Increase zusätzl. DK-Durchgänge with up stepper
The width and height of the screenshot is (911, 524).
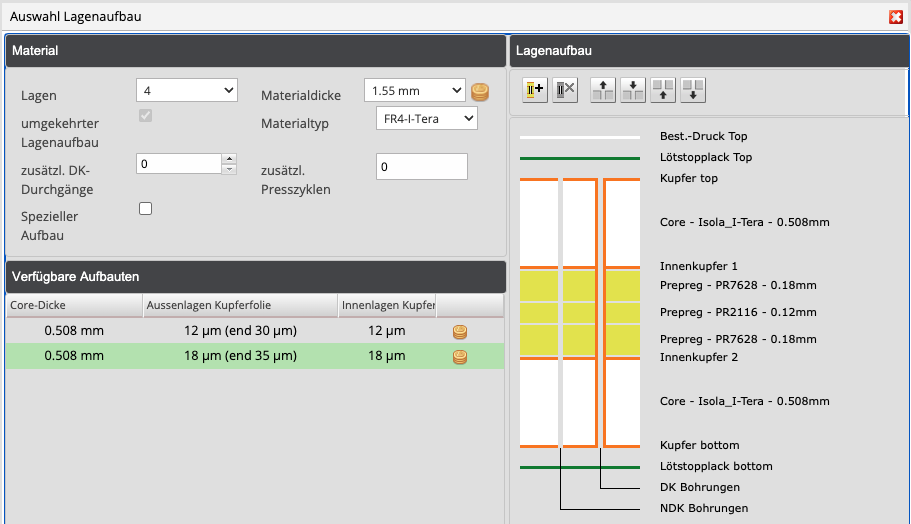point(229,158)
